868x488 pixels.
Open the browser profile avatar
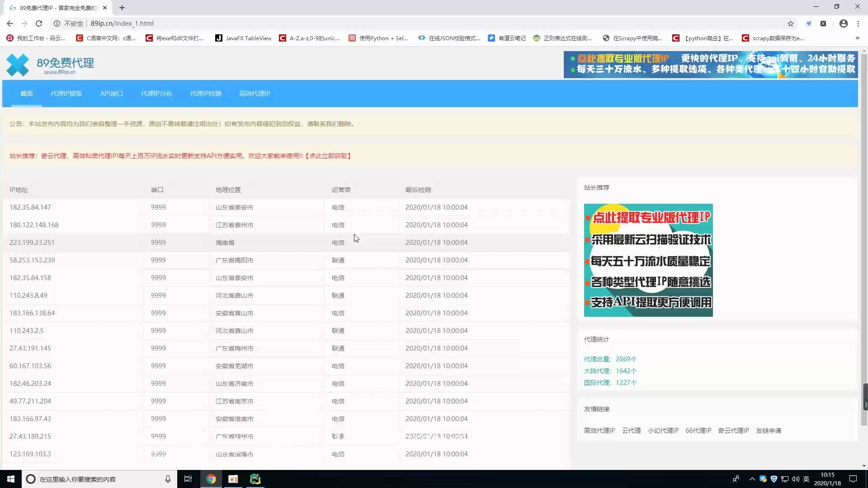point(843,23)
